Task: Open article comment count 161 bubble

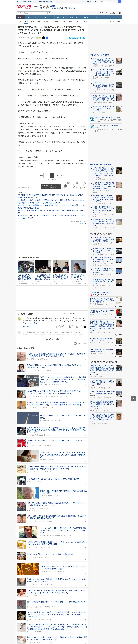Action: pos(33,38)
